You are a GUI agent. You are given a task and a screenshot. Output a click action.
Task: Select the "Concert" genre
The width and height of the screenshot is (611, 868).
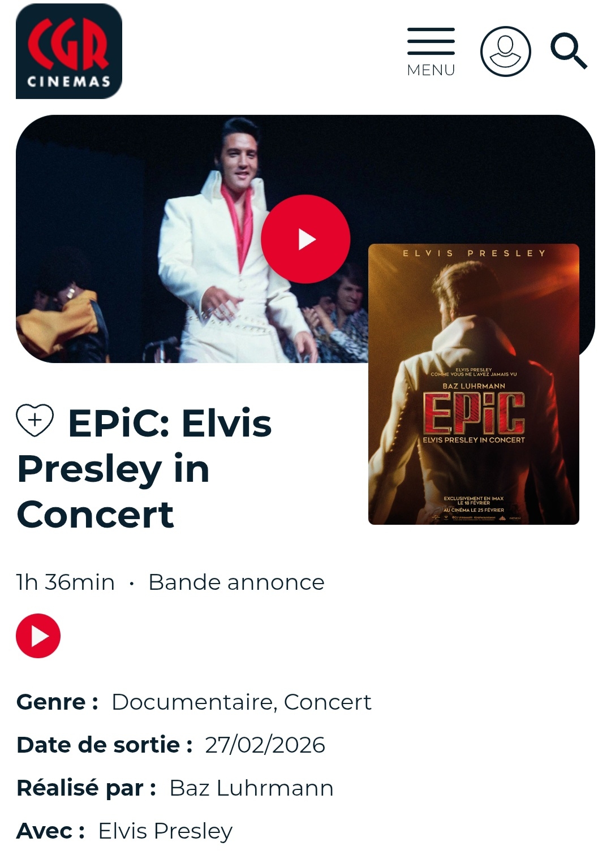point(328,702)
